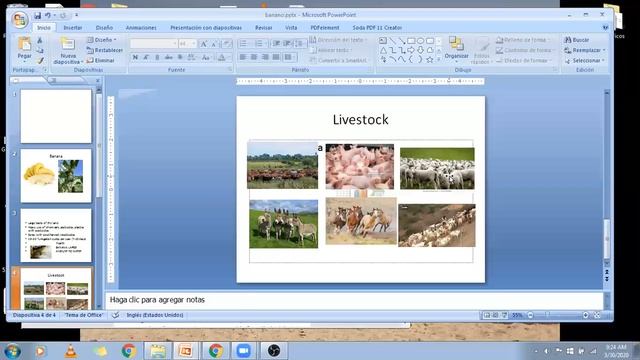Open Alinear texto dropdown

click(331, 50)
